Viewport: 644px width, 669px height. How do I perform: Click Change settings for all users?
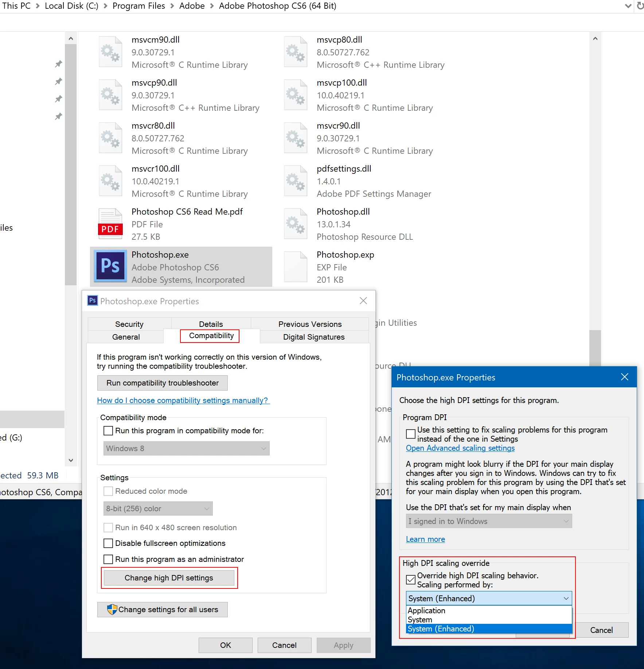pyautogui.click(x=163, y=610)
